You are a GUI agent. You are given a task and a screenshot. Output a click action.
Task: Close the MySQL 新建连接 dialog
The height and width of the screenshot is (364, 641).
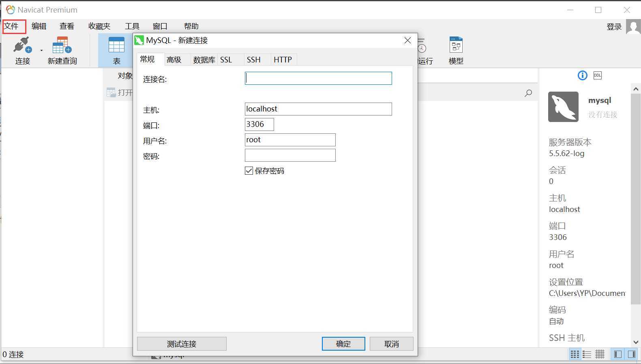pos(407,40)
